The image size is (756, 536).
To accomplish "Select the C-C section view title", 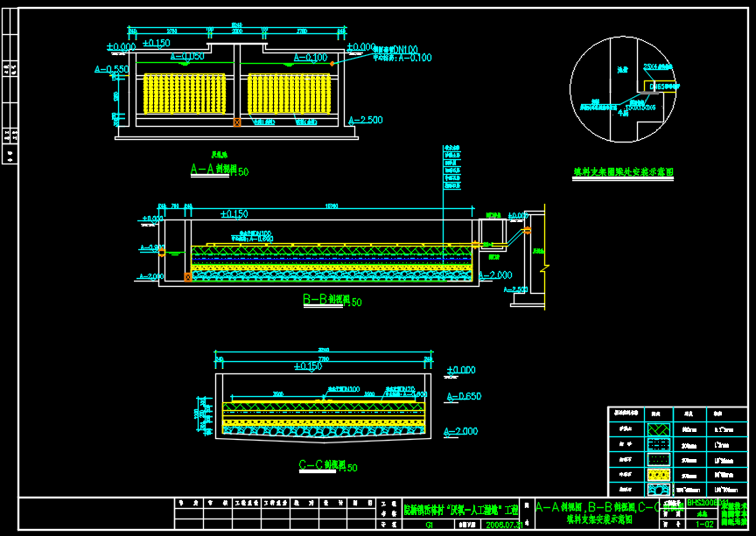I will click(x=328, y=466).
